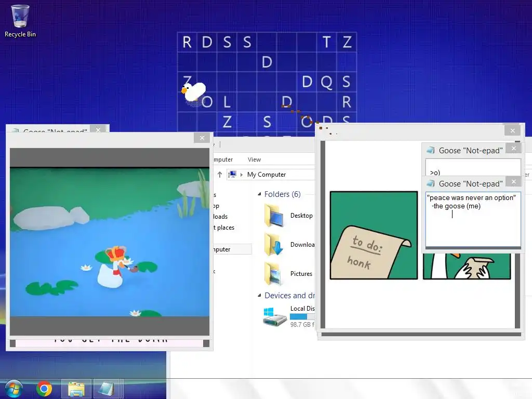The height and width of the screenshot is (399, 532).
Task: Click the notepad icon of the lower Goose Not-epad
Action: pos(431,183)
